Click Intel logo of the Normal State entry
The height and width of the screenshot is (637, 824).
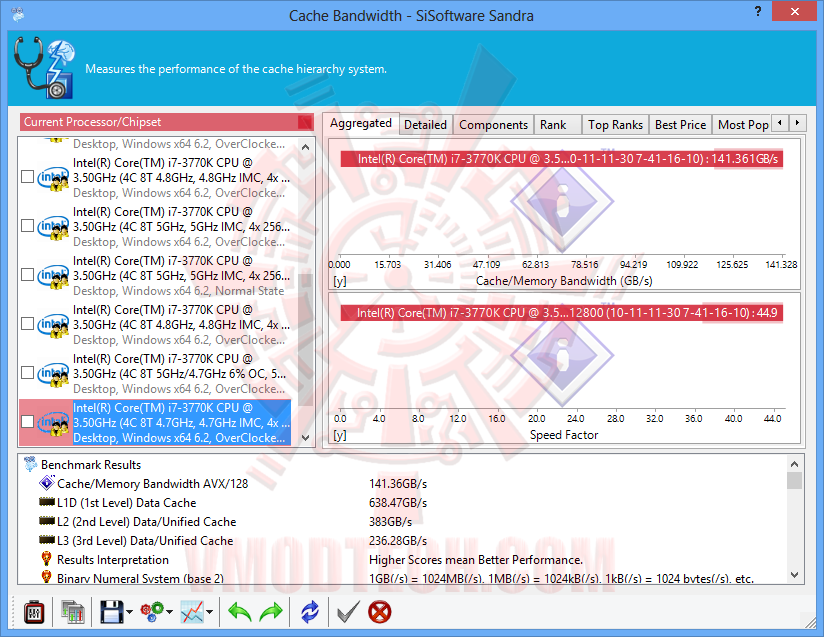(53, 275)
